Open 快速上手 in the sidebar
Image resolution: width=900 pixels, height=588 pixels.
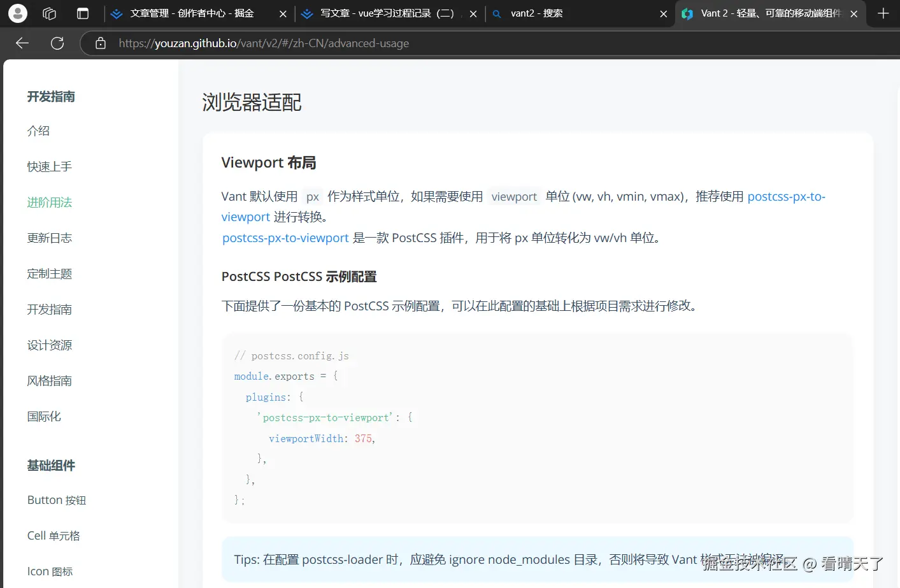pos(49,166)
